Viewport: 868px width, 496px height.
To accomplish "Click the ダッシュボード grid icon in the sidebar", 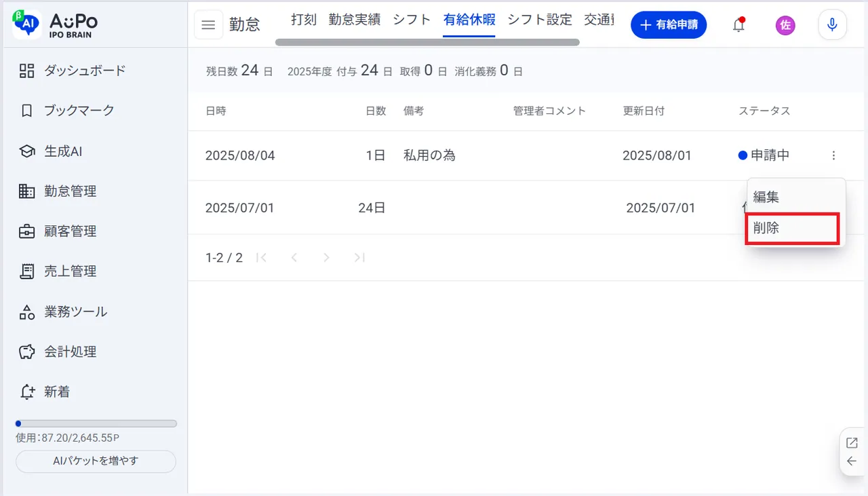I will tap(26, 71).
